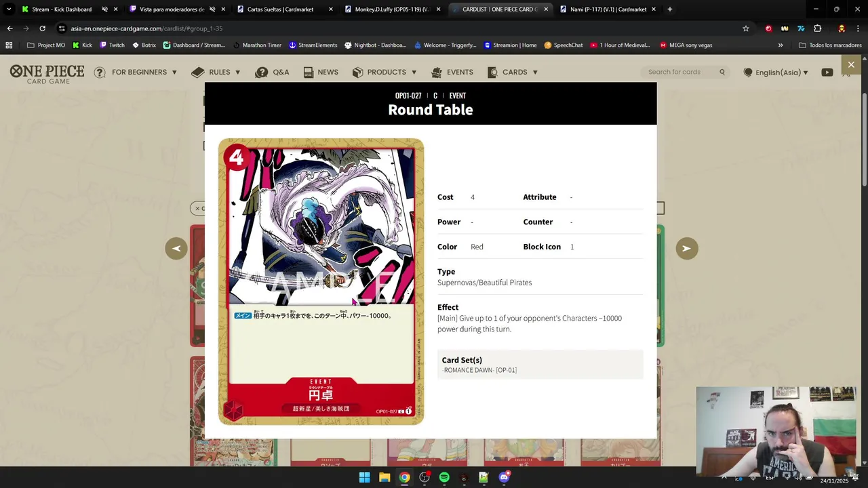Open Discord from taskbar

tap(504, 477)
